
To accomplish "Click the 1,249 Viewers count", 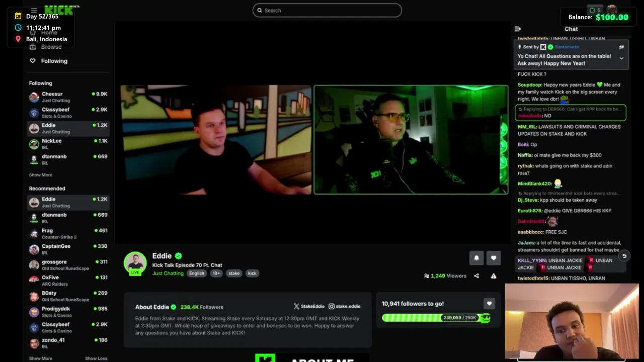I will 448,276.
